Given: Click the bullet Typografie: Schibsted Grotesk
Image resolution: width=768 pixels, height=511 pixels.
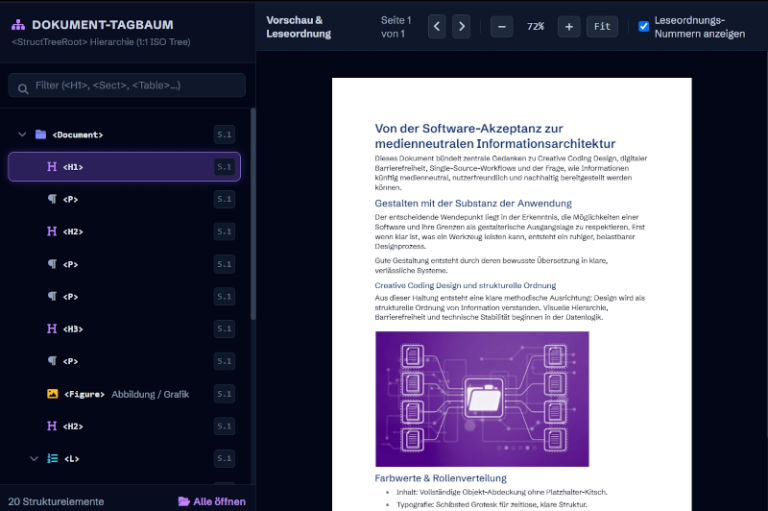Looking at the screenshot, I should point(492,504).
